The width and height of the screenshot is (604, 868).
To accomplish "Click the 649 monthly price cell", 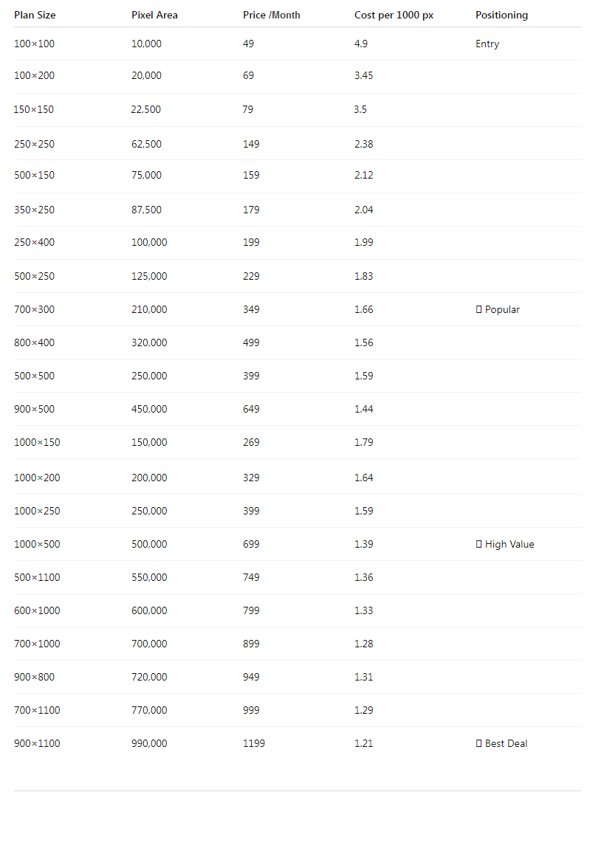I will [x=251, y=410].
